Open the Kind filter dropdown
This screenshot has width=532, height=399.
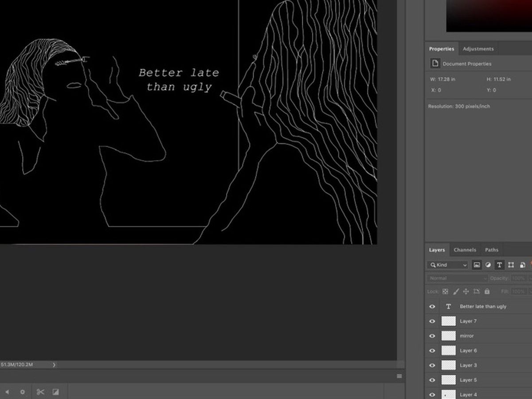pos(448,265)
